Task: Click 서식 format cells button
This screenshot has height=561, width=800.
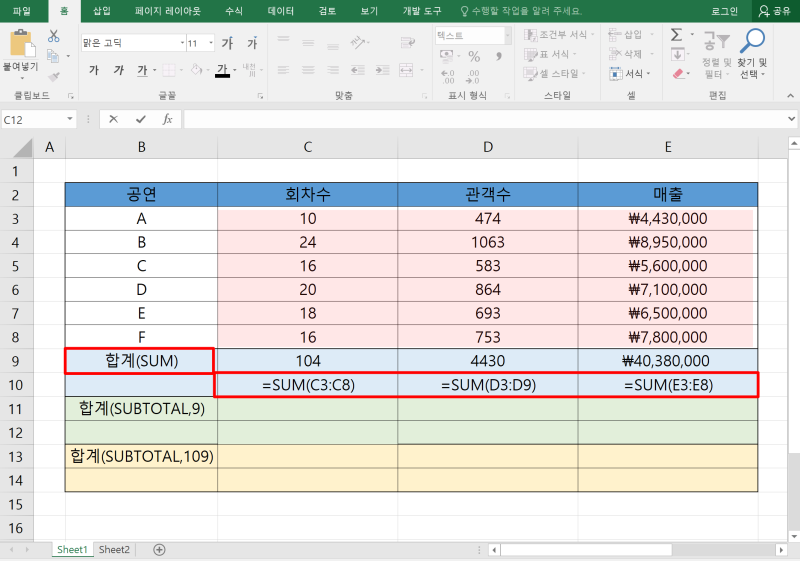Action: pyautogui.click(x=630, y=74)
